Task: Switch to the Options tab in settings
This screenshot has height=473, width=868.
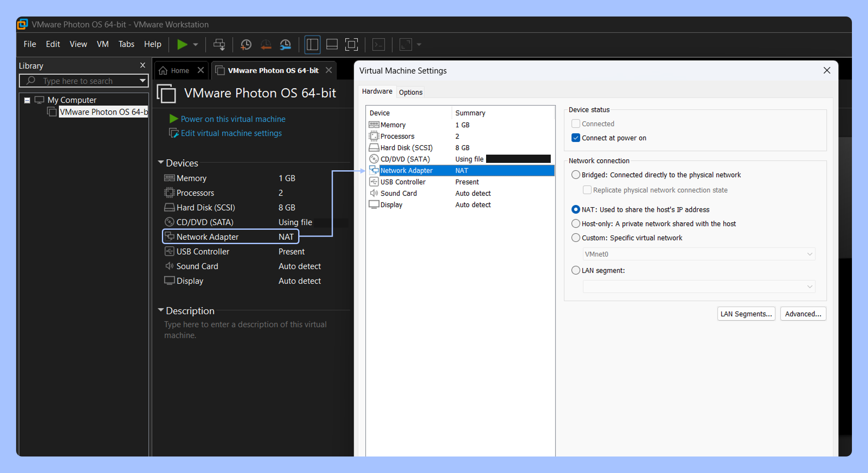Action: point(411,92)
